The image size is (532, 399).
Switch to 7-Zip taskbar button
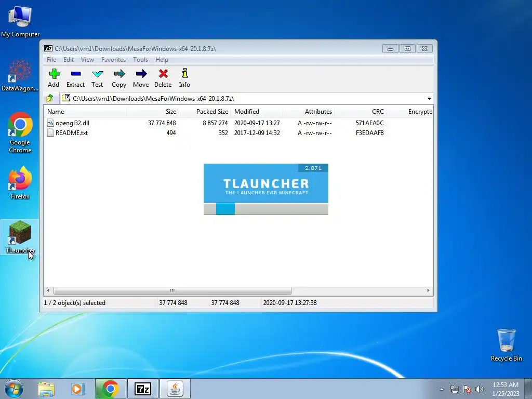[x=143, y=389]
